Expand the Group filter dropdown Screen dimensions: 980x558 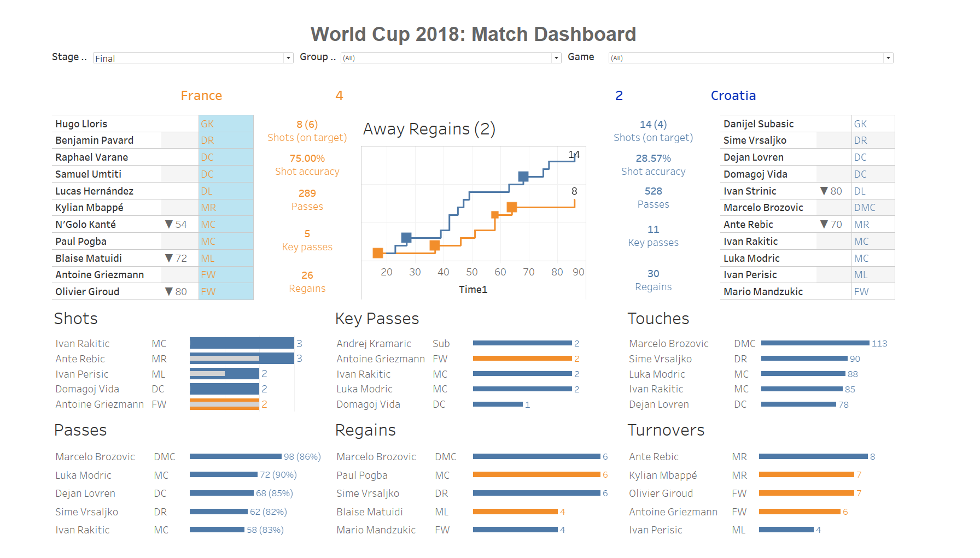pyautogui.click(x=556, y=57)
